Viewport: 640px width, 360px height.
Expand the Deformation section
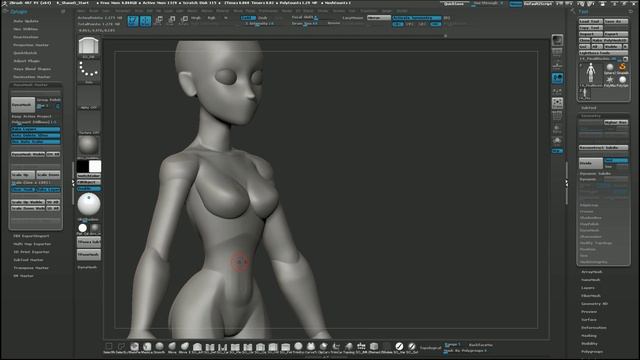tap(594, 327)
